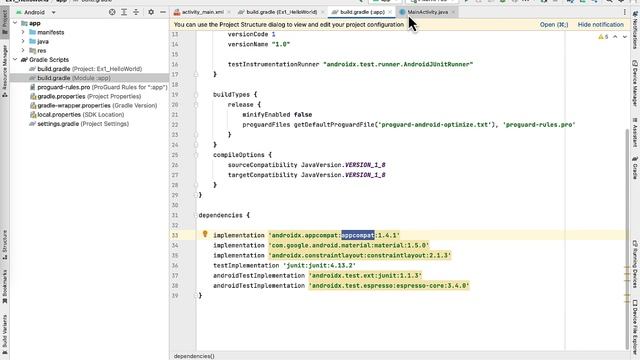
Task: Click the espresso-core dependency string
Action: pyautogui.click(x=389, y=286)
